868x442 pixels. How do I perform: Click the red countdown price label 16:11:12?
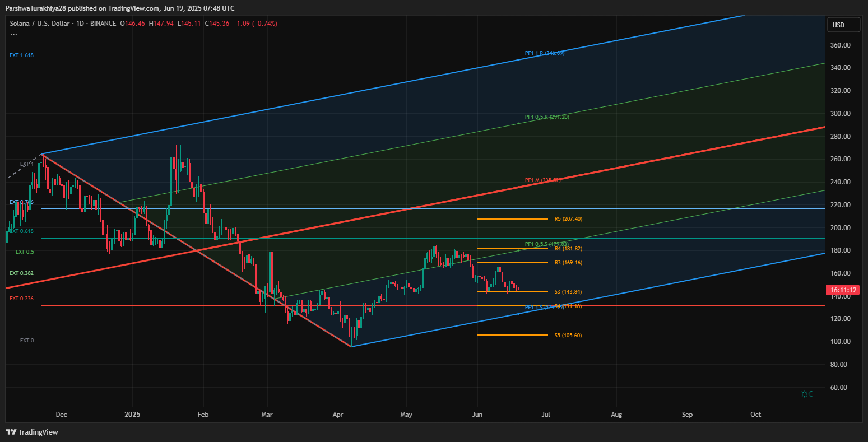pyautogui.click(x=843, y=290)
